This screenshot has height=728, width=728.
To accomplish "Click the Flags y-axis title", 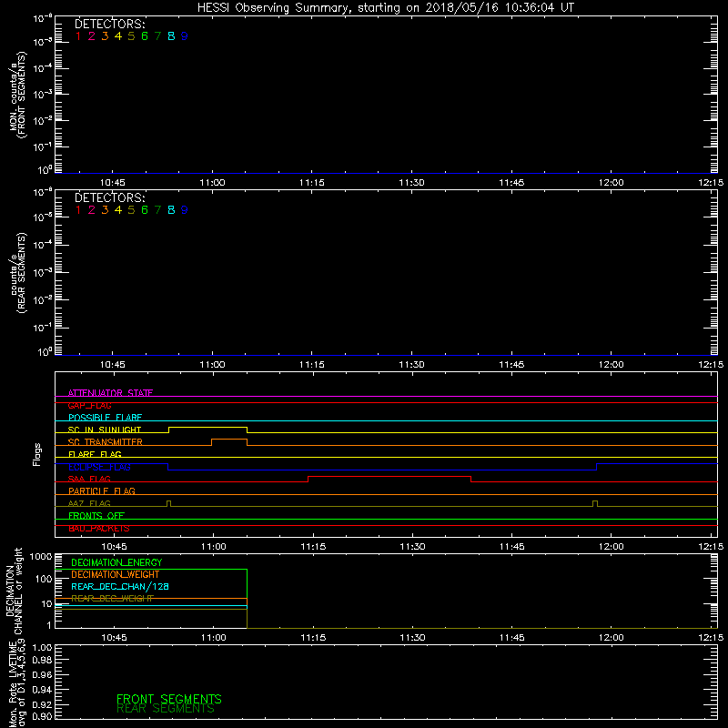I will point(37,454).
